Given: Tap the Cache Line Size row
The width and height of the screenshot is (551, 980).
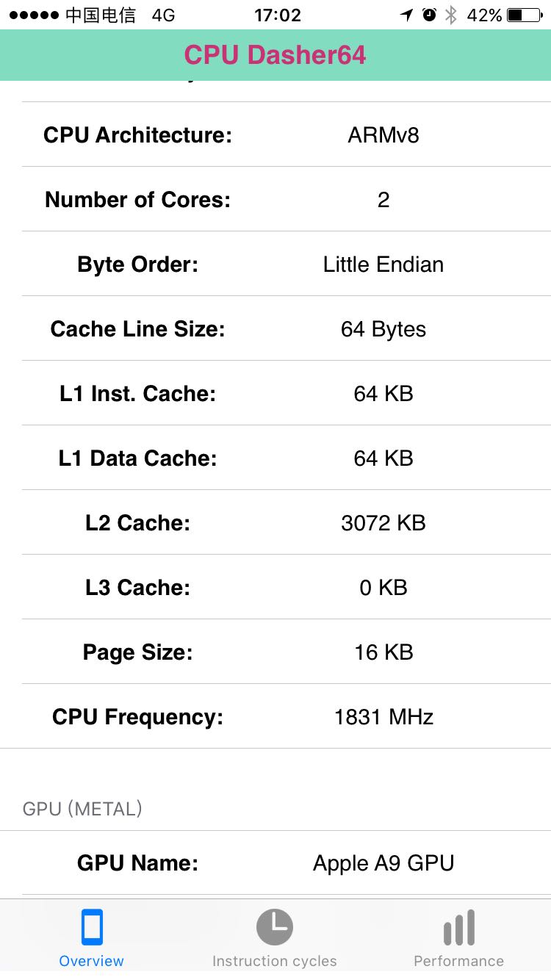Looking at the screenshot, I should point(275,329).
